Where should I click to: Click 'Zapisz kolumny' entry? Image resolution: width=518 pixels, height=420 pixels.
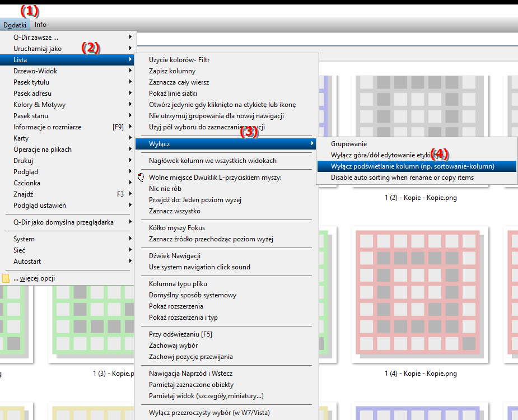coord(226,71)
